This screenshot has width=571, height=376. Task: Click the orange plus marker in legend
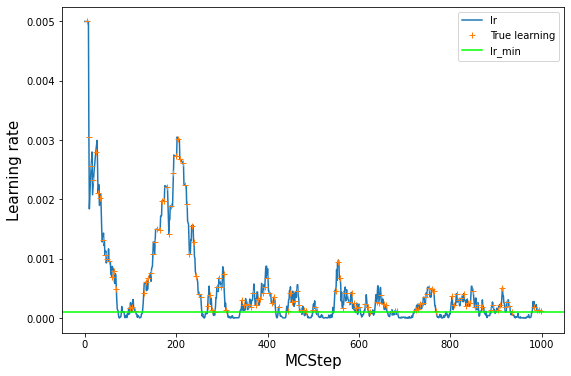472,36
